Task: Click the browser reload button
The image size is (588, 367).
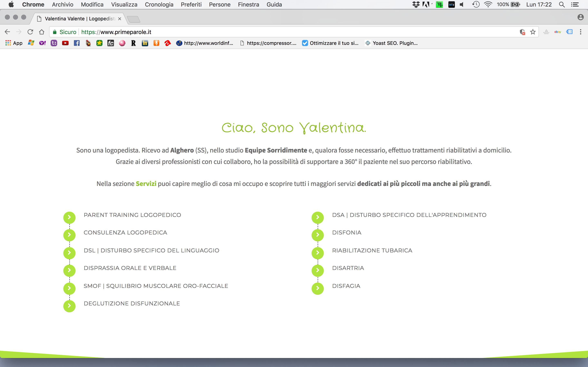Action: 30,32
